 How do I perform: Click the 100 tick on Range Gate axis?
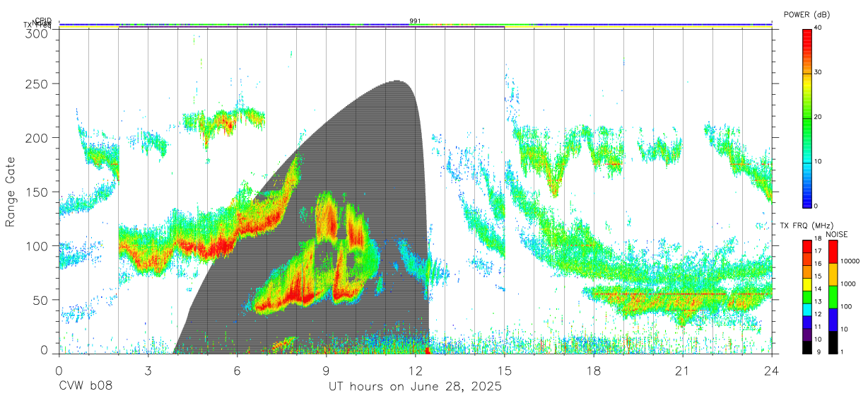36,245
